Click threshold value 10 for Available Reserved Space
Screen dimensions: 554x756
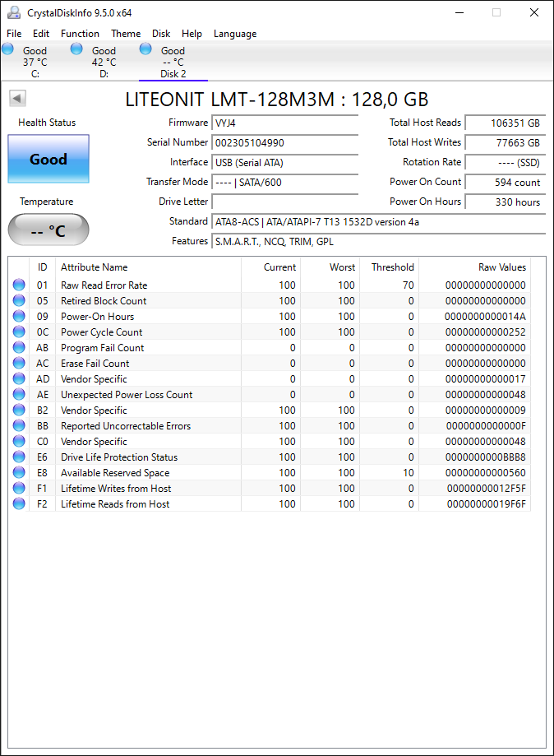click(408, 472)
